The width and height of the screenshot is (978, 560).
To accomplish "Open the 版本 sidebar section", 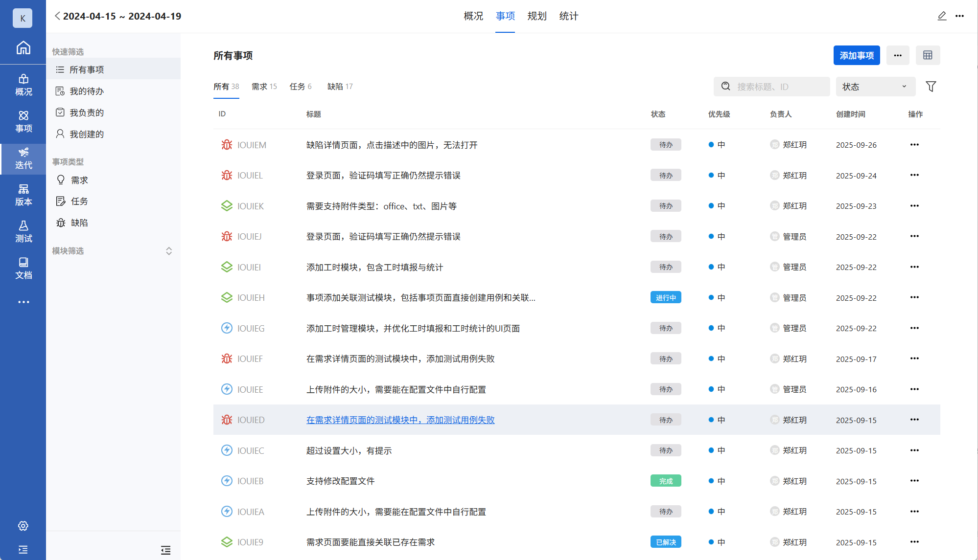I will pos(23,195).
